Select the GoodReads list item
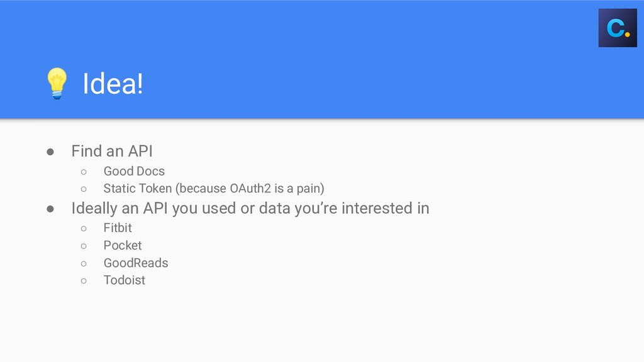644x362 pixels. click(136, 263)
